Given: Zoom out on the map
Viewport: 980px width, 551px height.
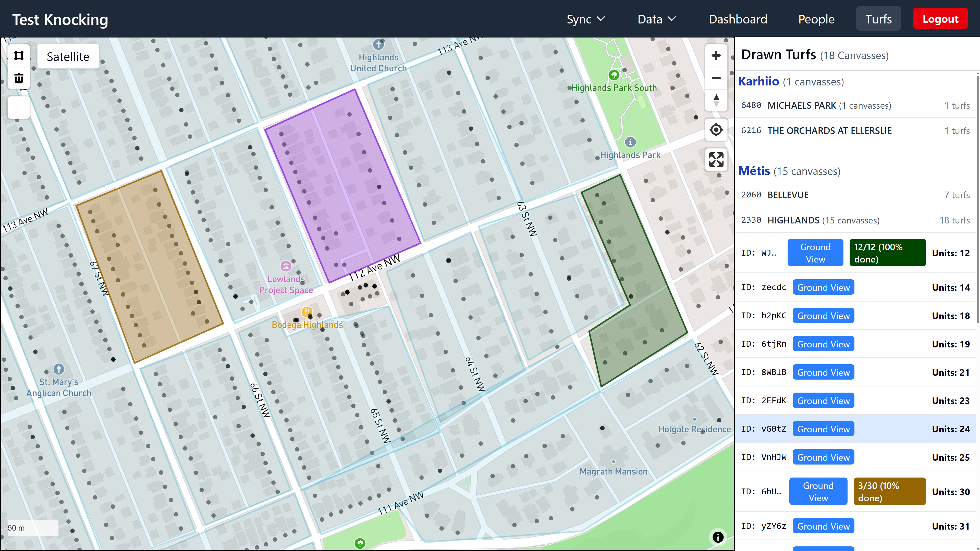Looking at the screenshot, I should 716,78.
